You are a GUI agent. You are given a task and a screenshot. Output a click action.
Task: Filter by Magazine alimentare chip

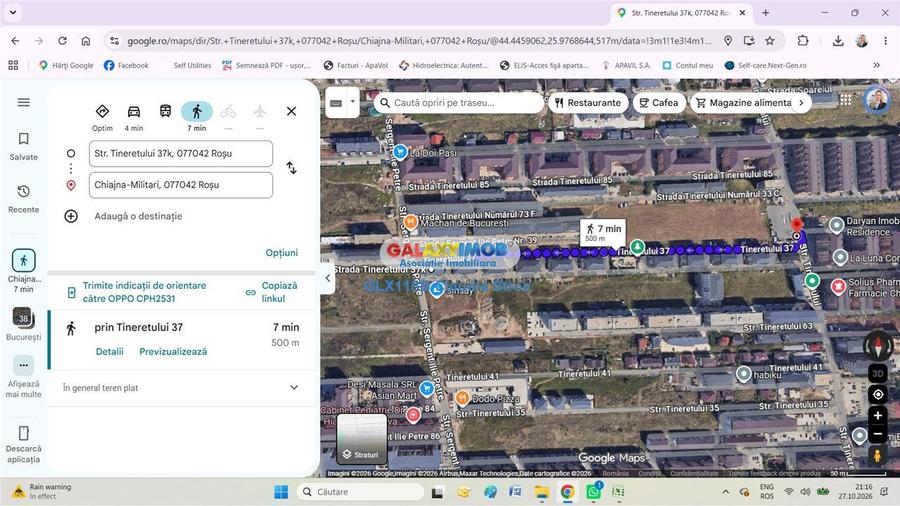744,103
